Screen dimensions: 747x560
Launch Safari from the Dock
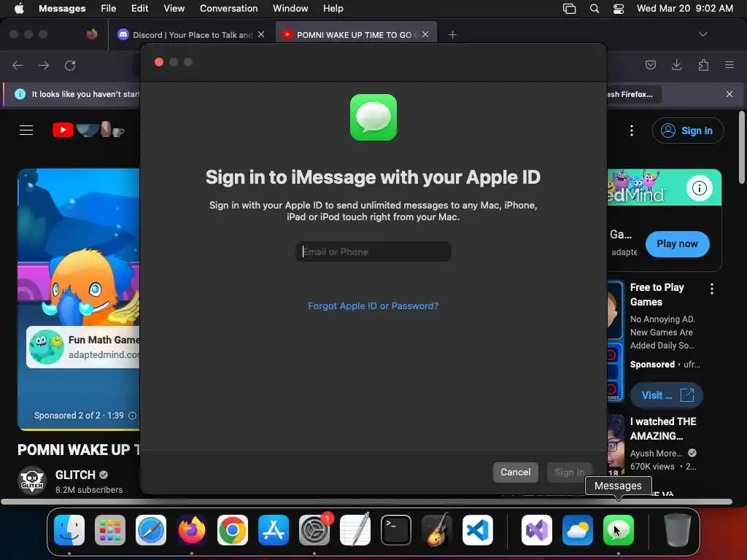[x=151, y=529]
